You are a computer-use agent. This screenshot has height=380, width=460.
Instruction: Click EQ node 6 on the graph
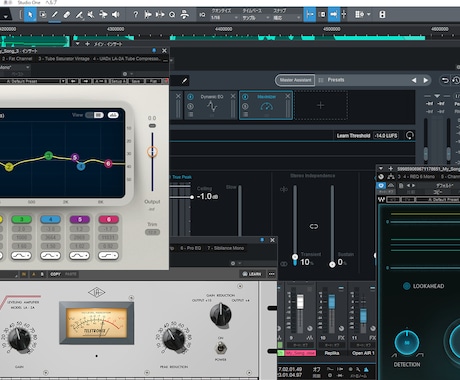click(108, 164)
